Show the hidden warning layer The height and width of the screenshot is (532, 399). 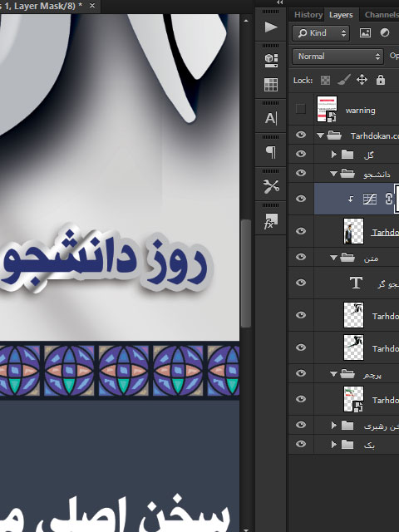pyautogui.click(x=301, y=109)
